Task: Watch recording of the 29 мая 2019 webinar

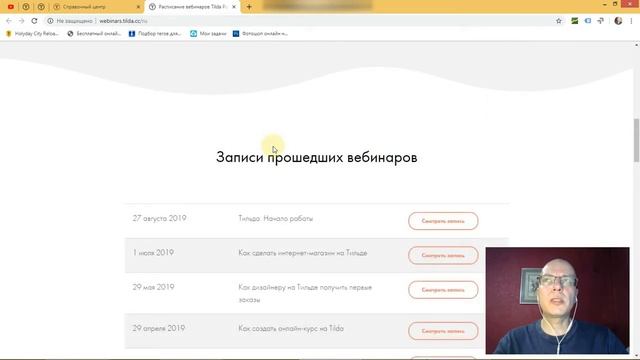Action: point(443,290)
